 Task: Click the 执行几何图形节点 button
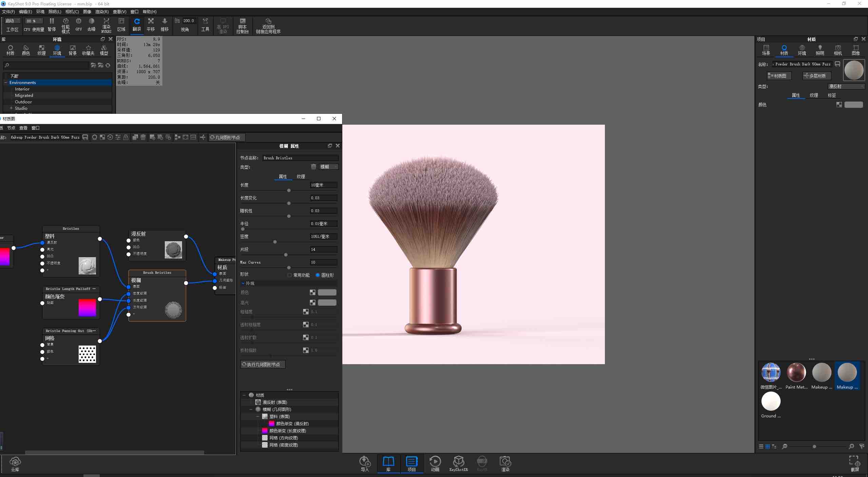click(262, 364)
